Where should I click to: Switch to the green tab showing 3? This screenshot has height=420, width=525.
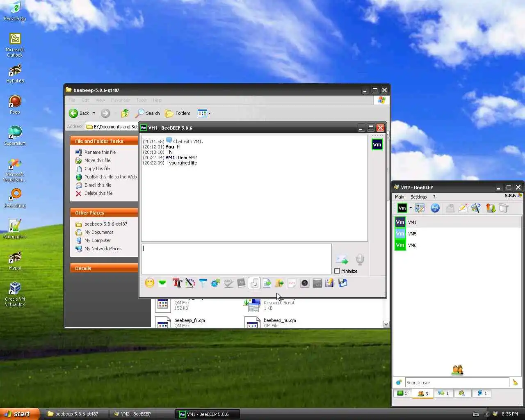click(403, 393)
